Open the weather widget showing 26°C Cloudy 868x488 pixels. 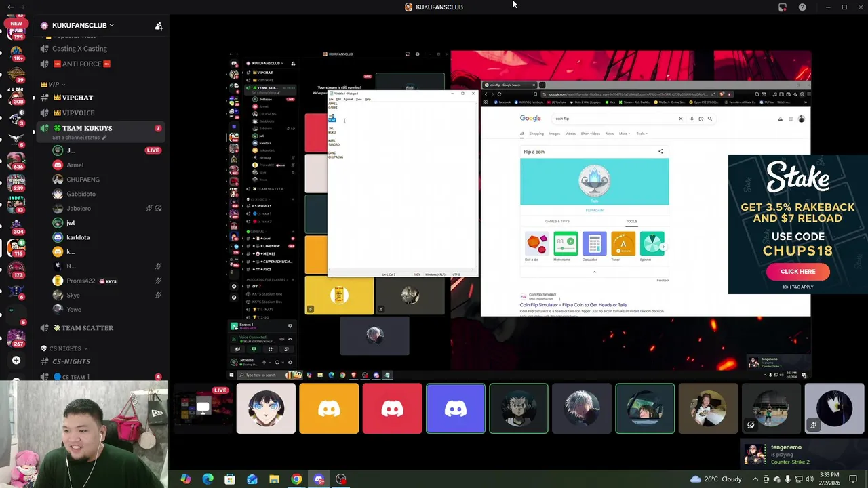click(717, 479)
